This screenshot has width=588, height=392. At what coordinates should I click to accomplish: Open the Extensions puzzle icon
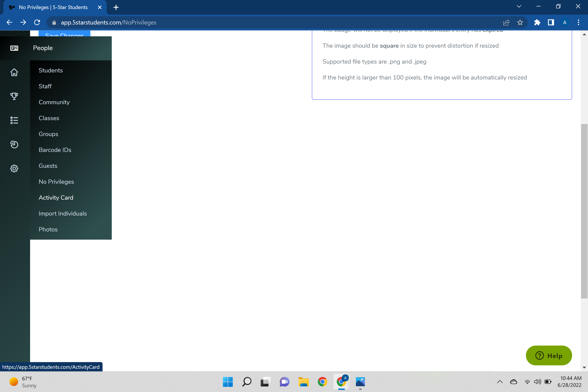point(537,23)
